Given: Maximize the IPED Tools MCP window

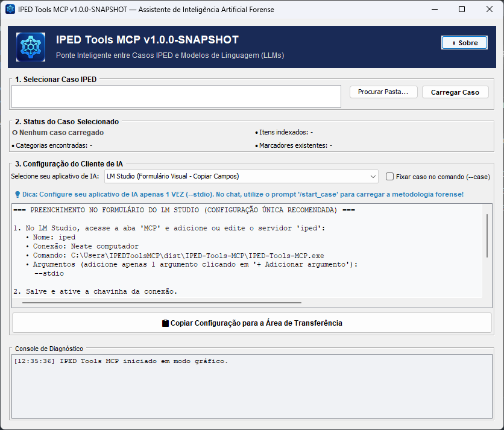Looking at the screenshot, I should [462, 9].
